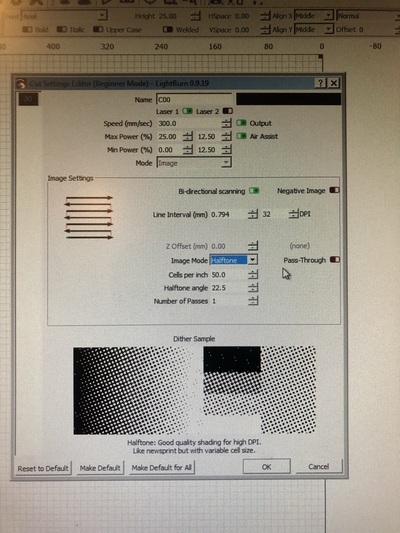Adjust Laser 1 Max Power spinner arrows

[x=188, y=137]
